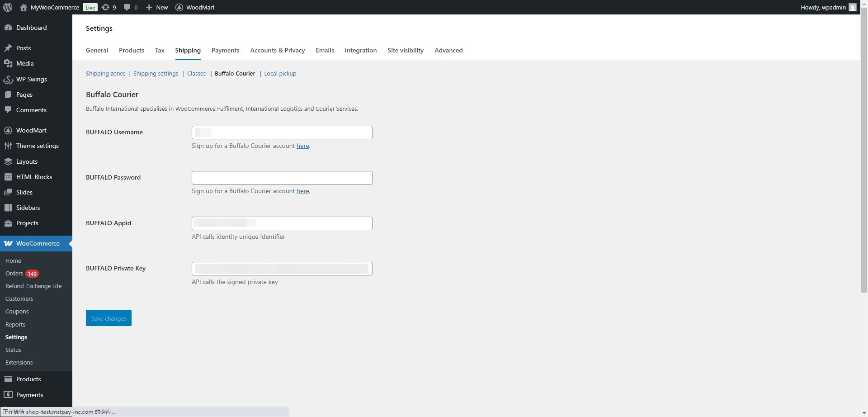Click the plus icon for New
This screenshot has width=868, height=417.
(x=149, y=7)
